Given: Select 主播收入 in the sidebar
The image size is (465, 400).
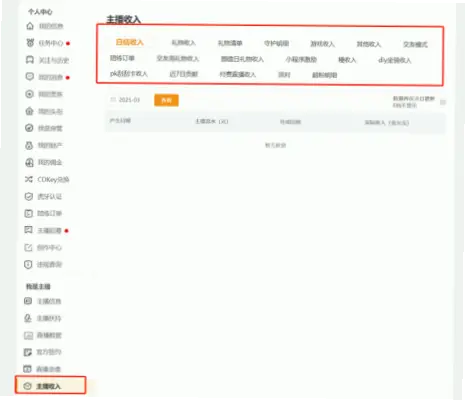Looking at the screenshot, I should point(50,386).
